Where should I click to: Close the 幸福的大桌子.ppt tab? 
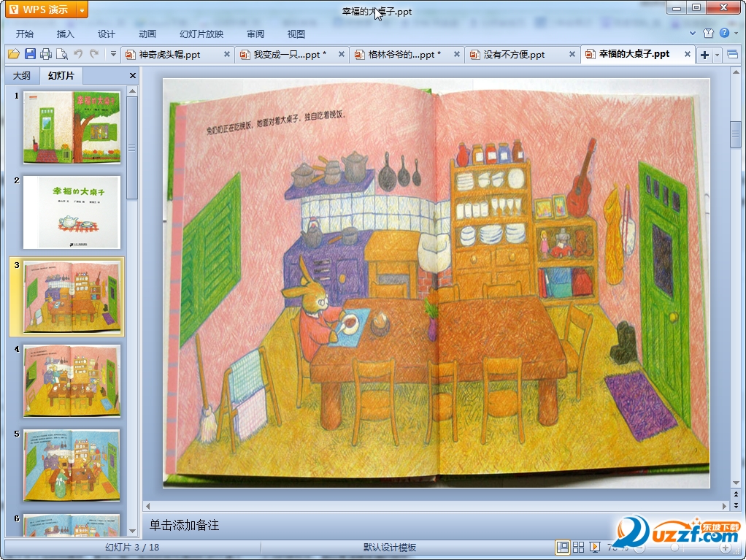coord(687,54)
